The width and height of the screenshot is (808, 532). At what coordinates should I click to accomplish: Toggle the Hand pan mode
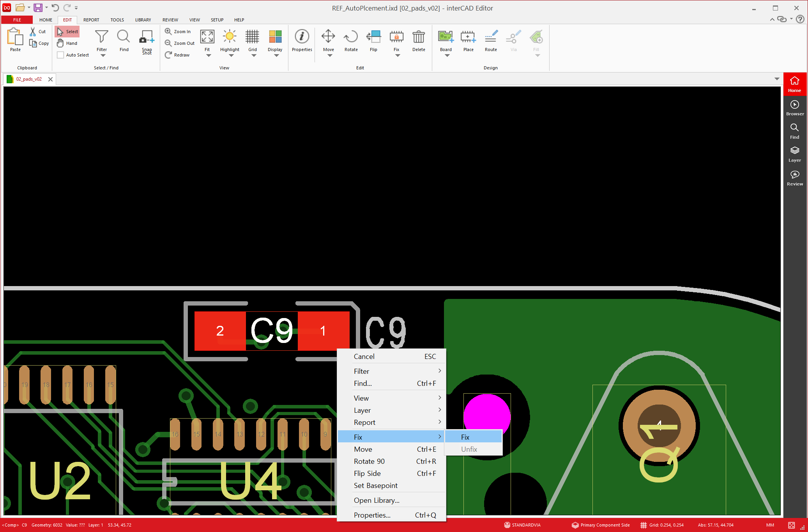(67, 43)
